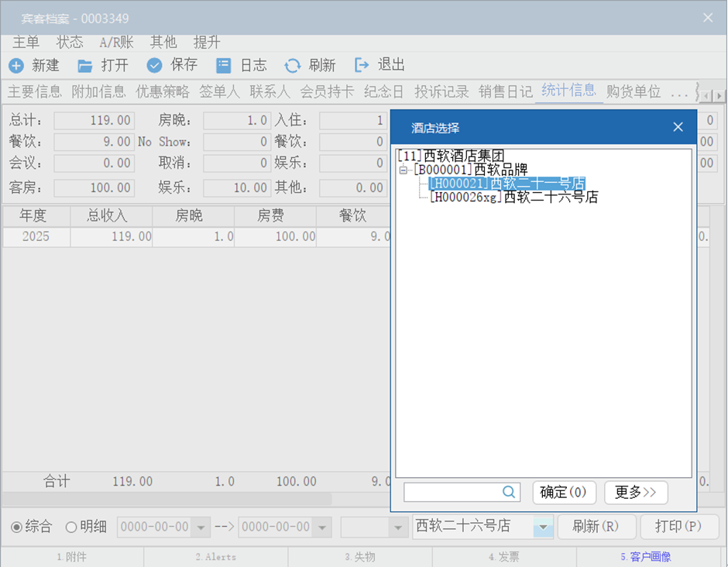The image size is (728, 567).
Task: Click the 打印(P) button
Action: (678, 527)
